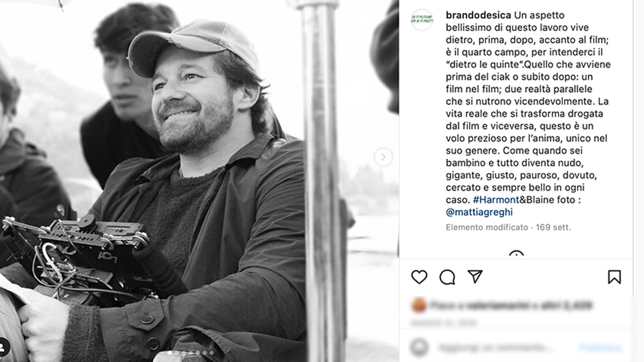Open comments via the speech bubble icon

447,277
